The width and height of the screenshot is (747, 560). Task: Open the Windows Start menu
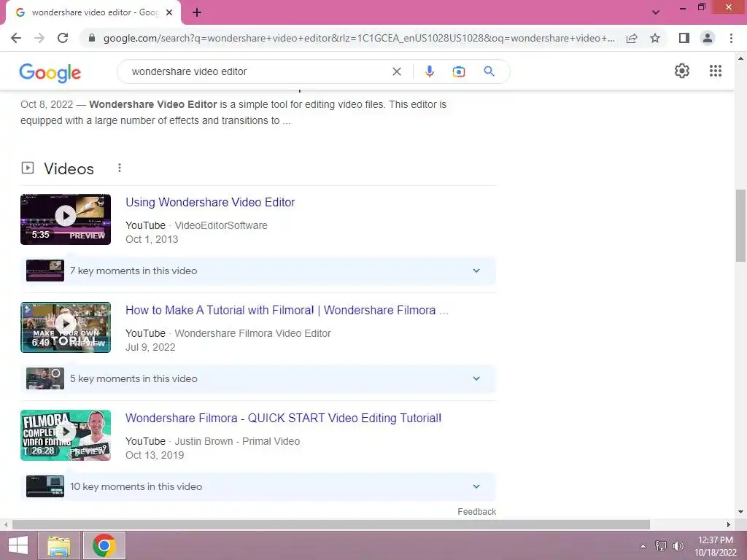(x=18, y=545)
